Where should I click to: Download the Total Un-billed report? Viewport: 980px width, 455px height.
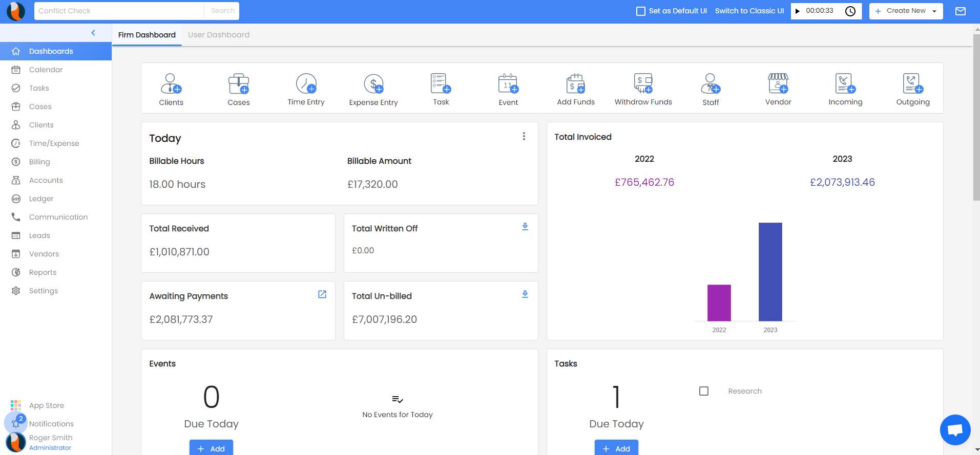(x=525, y=294)
